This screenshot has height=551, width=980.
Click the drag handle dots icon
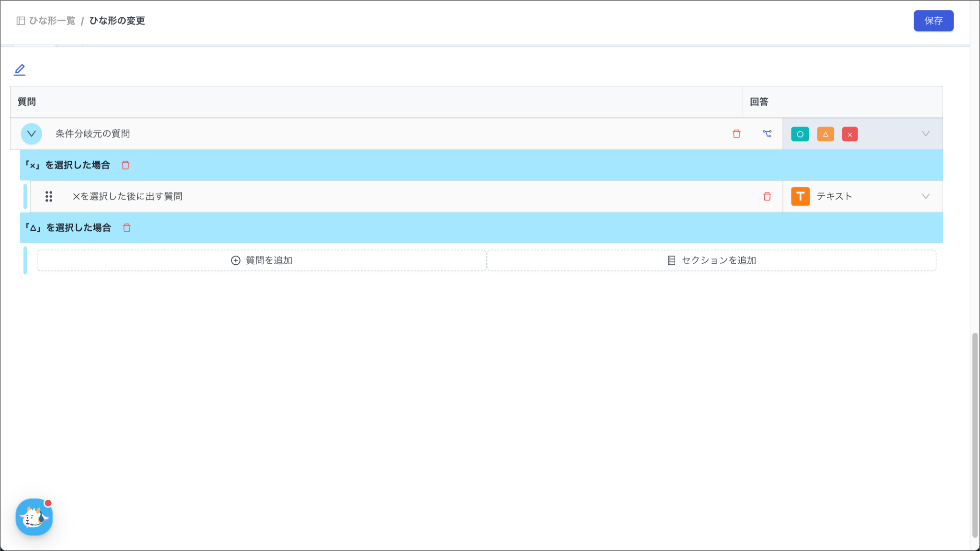pyautogui.click(x=49, y=197)
